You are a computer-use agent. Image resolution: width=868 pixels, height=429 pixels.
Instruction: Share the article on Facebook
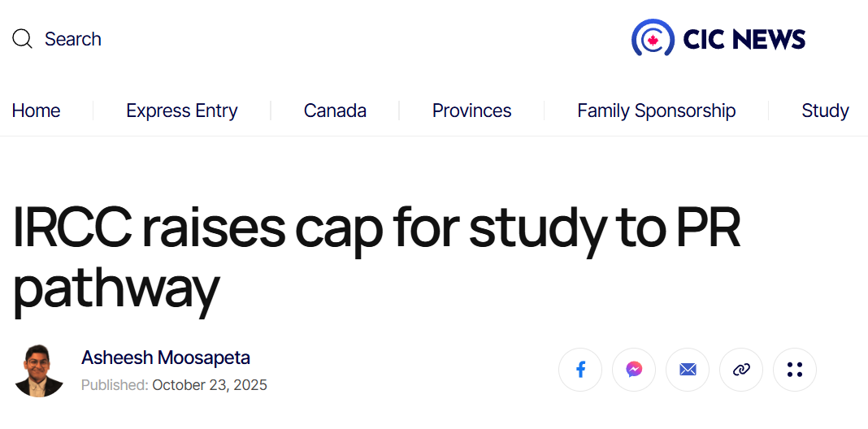pyautogui.click(x=580, y=370)
